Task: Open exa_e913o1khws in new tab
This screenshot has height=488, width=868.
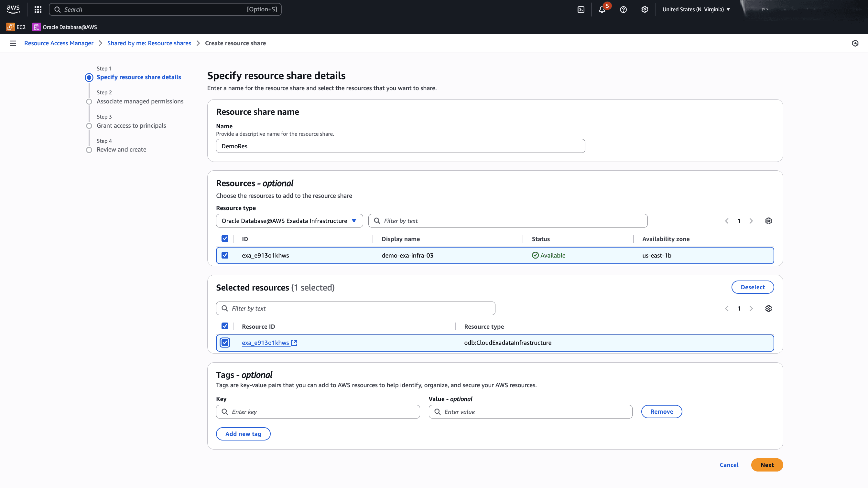Action: (x=294, y=343)
